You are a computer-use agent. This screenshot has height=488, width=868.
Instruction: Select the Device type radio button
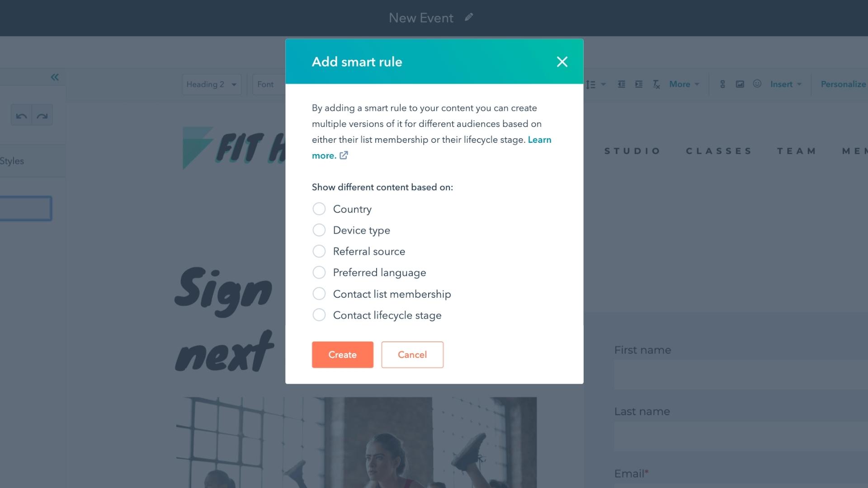tap(319, 230)
